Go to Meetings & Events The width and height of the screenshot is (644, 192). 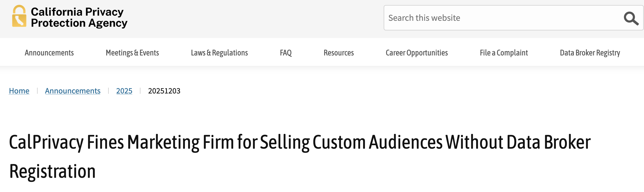(132, 53)
